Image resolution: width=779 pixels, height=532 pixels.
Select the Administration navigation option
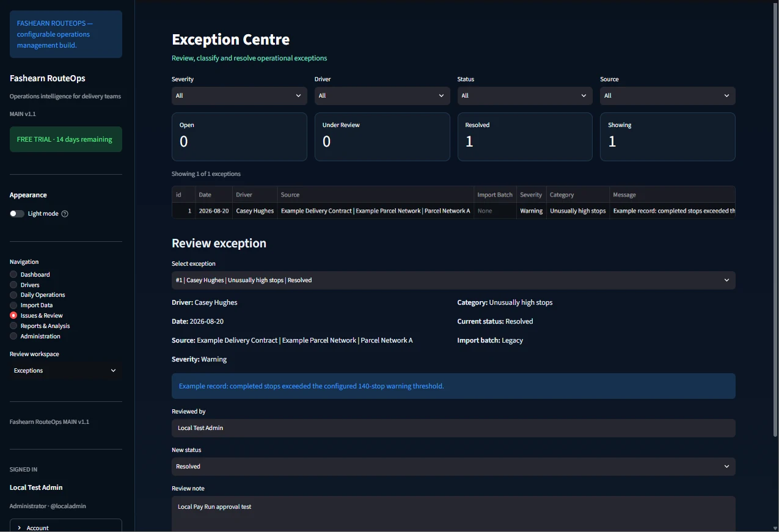coord(35,337)
